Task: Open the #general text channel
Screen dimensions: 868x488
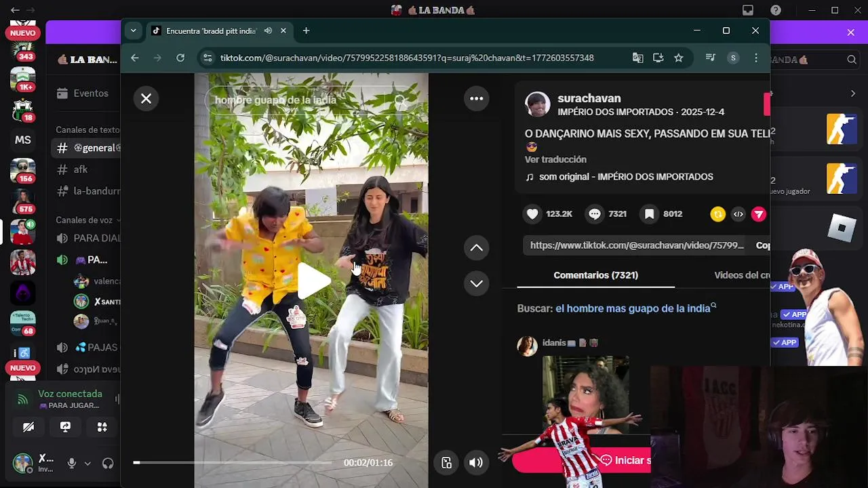Action: click(x=86, y=148)
